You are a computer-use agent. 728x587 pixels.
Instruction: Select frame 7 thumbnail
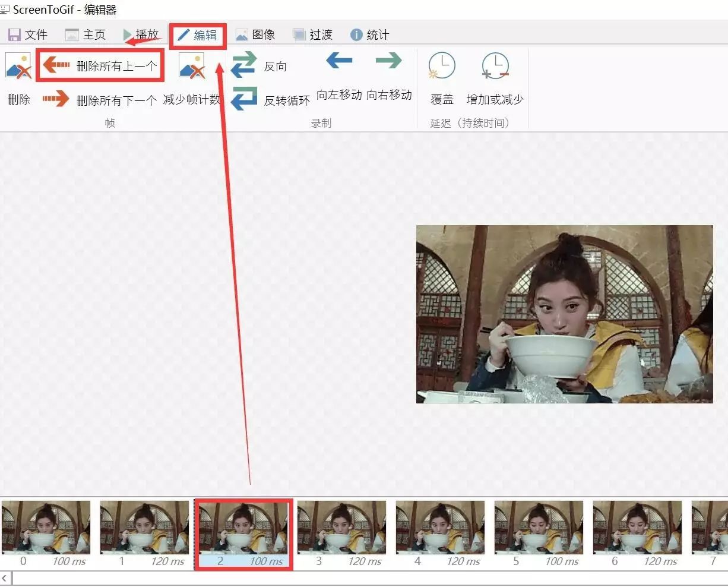tap(710, 528)
